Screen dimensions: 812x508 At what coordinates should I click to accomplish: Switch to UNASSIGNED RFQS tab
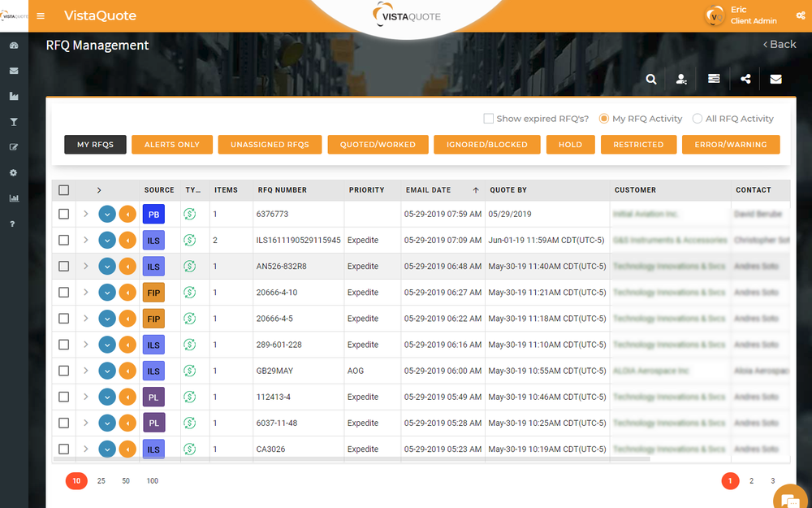click(270, 145)
